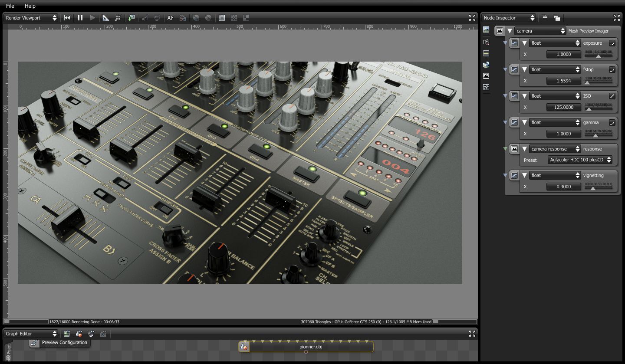Click the Project vertical tab in Graph Editor
The height and width of the screenshot is (364, 625).
(8, 352)
